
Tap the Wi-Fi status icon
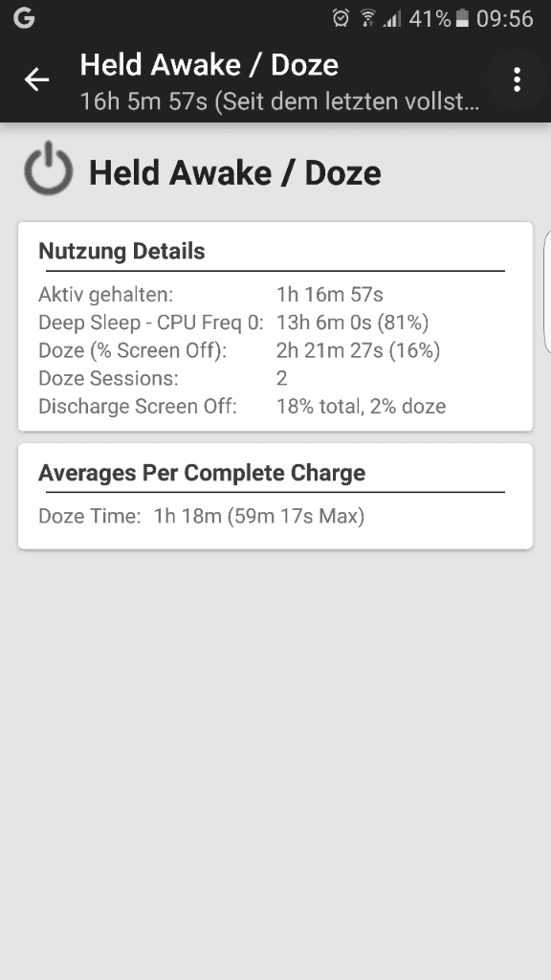click(368, 19)
